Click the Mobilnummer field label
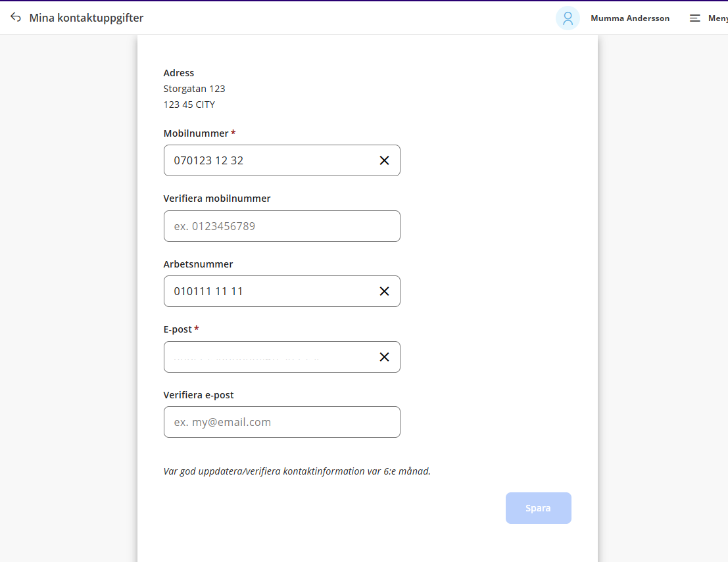 coord(195,133)
